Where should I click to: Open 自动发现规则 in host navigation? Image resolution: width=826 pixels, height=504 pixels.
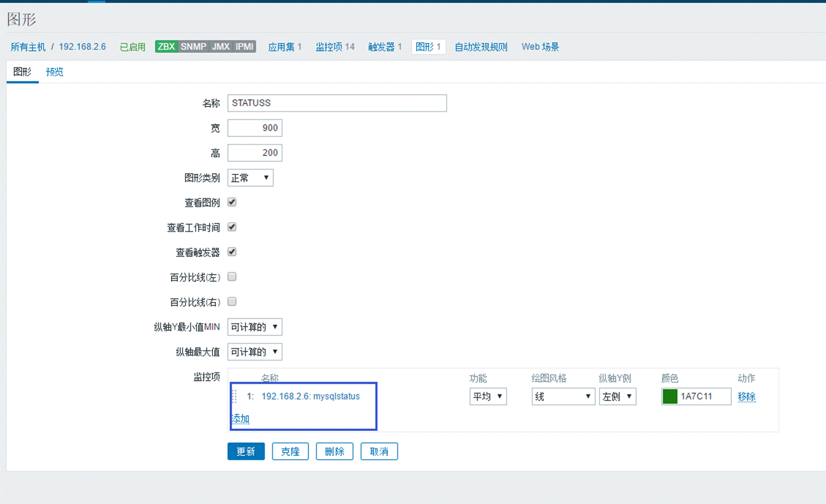coord(481,47)
